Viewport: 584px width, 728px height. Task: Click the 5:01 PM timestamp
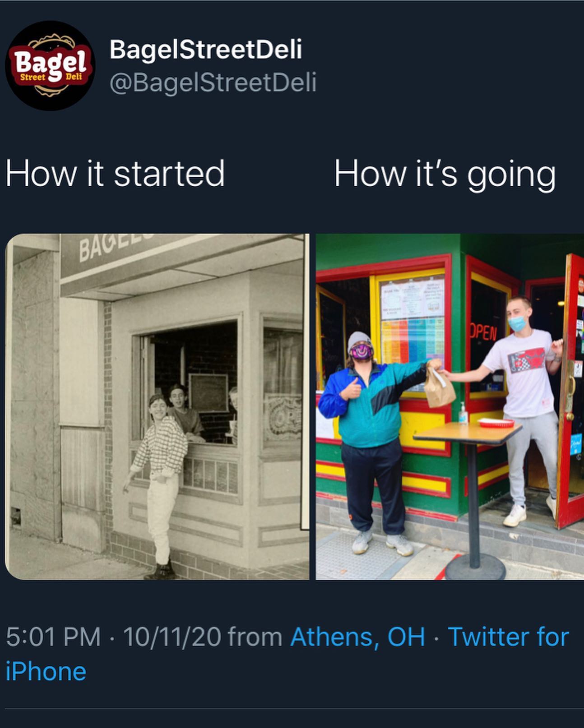(x=54, y=636)
